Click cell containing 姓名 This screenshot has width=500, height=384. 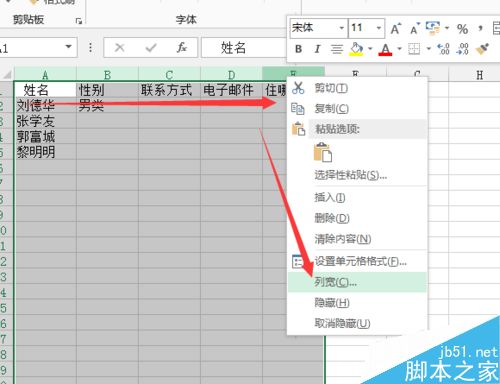pyautogui.click(x=45, y=90)
